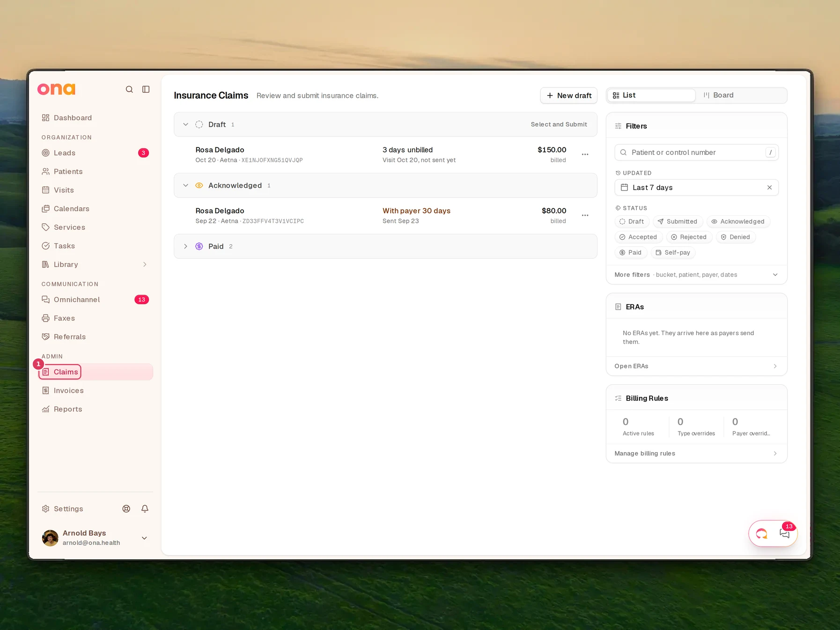This screenshot has width=840, height=630.
Task: Open Invoices in the sidebar
Action: click(95, 391)
